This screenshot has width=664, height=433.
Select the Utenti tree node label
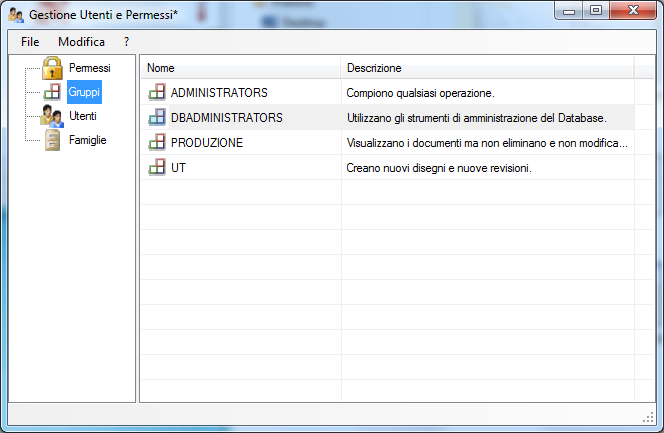(83, 116)
